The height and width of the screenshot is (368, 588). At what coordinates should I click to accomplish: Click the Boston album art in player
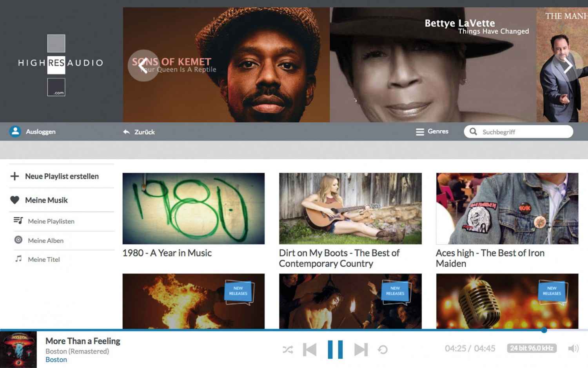pyautogui.click(x=18, y=350)
